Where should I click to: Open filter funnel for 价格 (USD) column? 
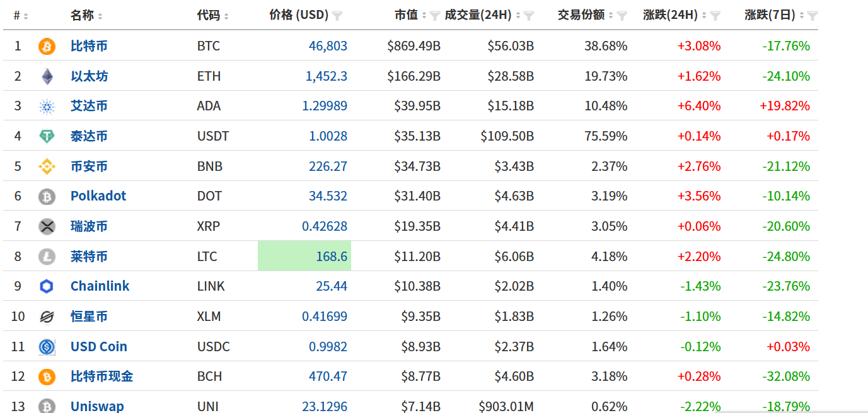338,16
